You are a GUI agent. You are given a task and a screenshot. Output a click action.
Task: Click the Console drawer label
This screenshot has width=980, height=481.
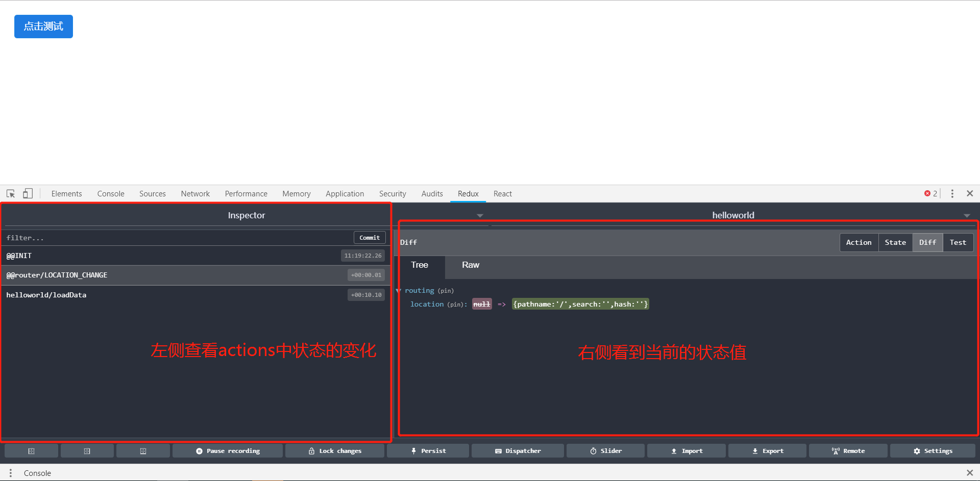click(x=37, y=473)
